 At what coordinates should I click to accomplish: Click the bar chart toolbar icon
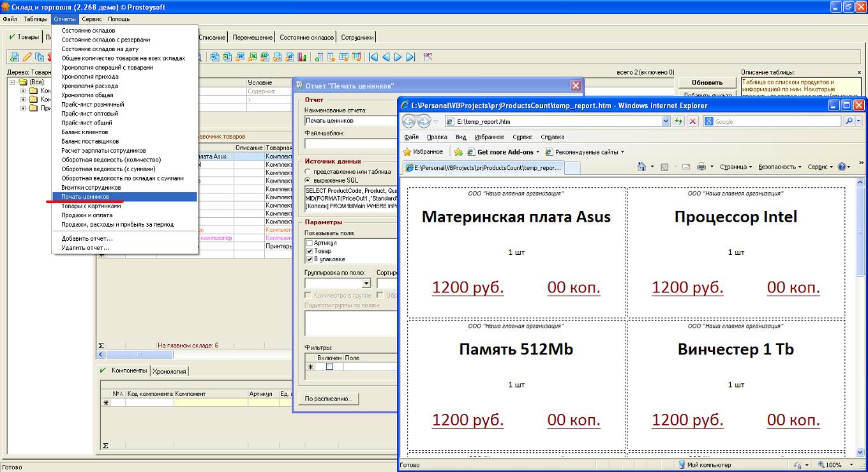point(302,57)
